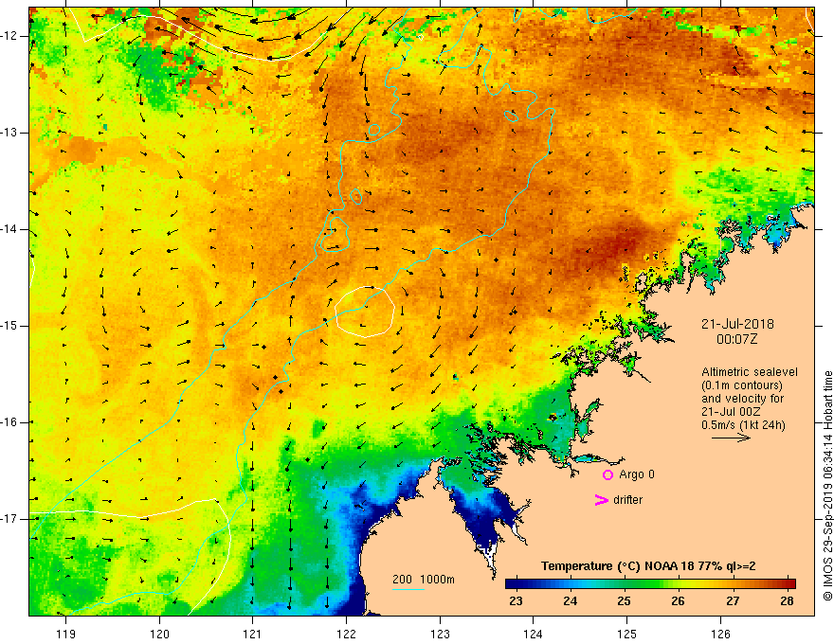
Task: Click the '21-Jul 00Z' legend line
Action: point(731,412)
